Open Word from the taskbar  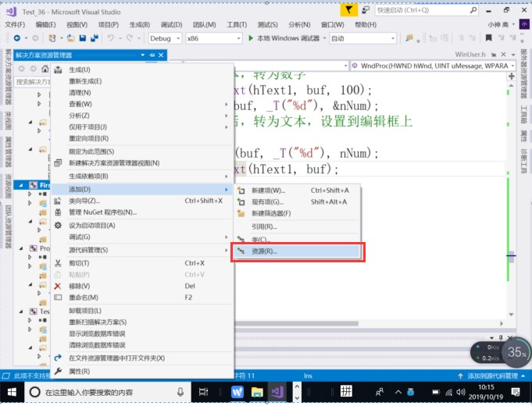click(237, 392)
